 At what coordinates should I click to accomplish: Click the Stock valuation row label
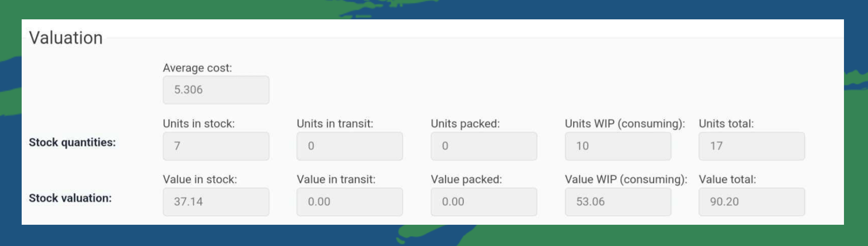point(70,198)
